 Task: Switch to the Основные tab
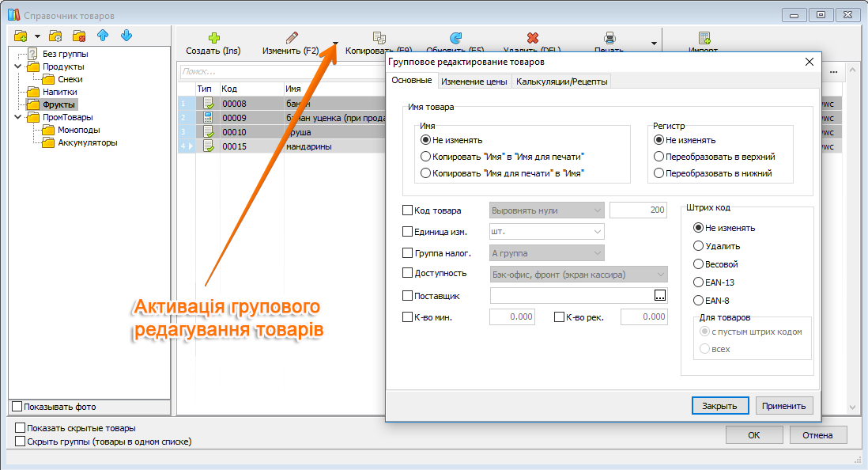coord(411,81)
